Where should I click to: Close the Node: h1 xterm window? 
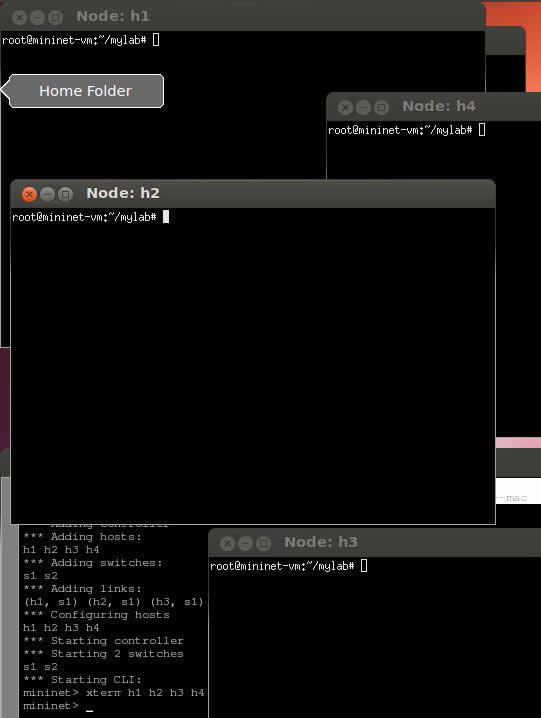19,17
